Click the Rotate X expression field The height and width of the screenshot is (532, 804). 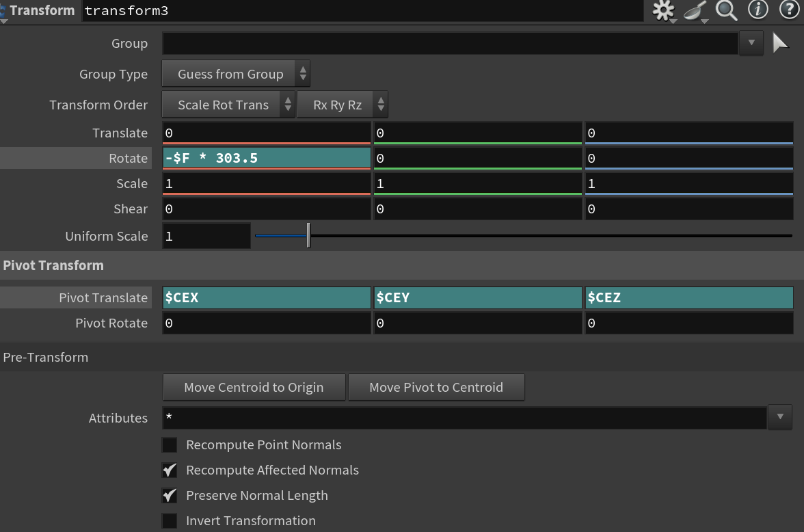tap(267, 158)
